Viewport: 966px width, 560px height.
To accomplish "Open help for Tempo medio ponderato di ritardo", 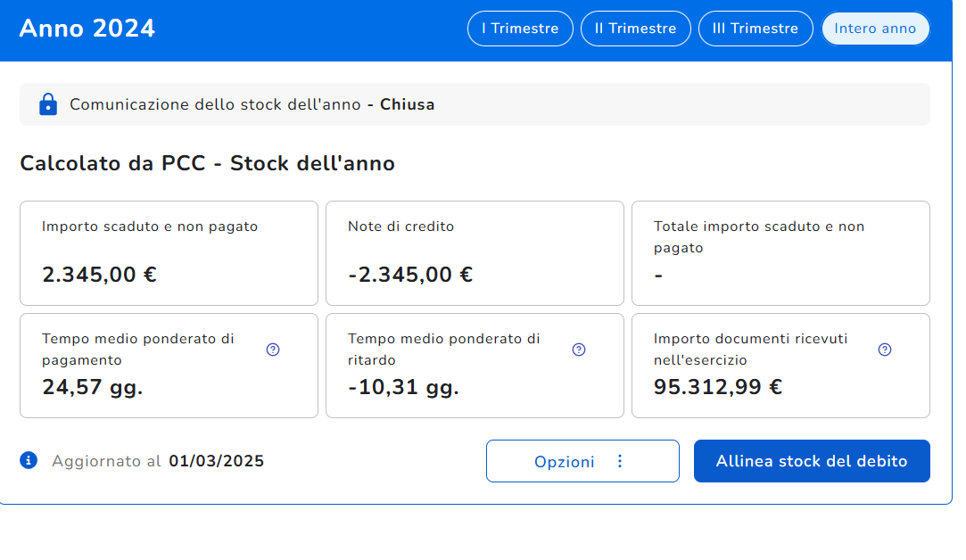I will (x=579, y=350).
